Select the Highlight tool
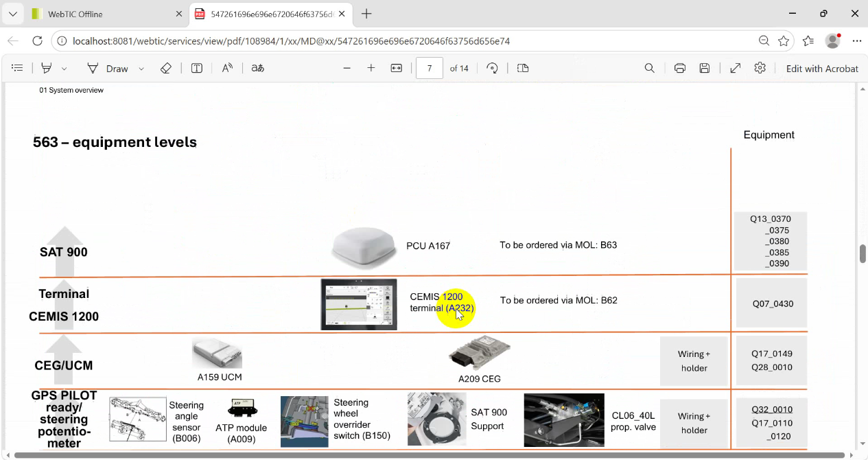The height and width of the screenshot is (460, 868). pyautogui.click(x=47, y=68)
